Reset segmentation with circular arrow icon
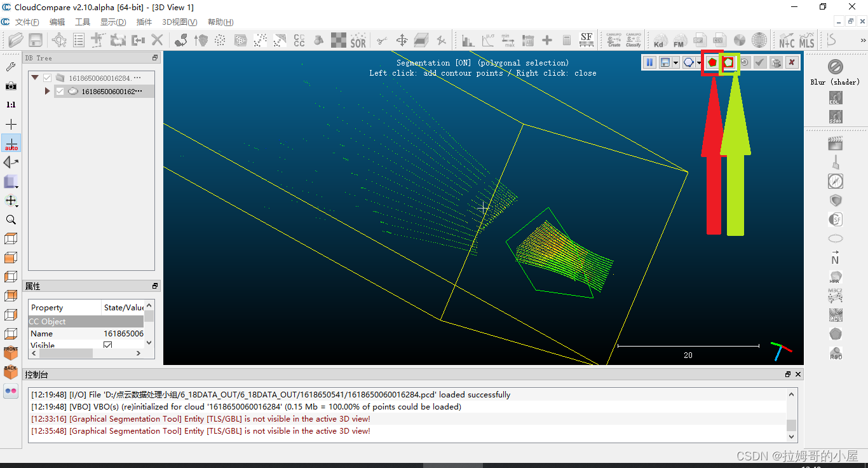 [x=744, y=62]
